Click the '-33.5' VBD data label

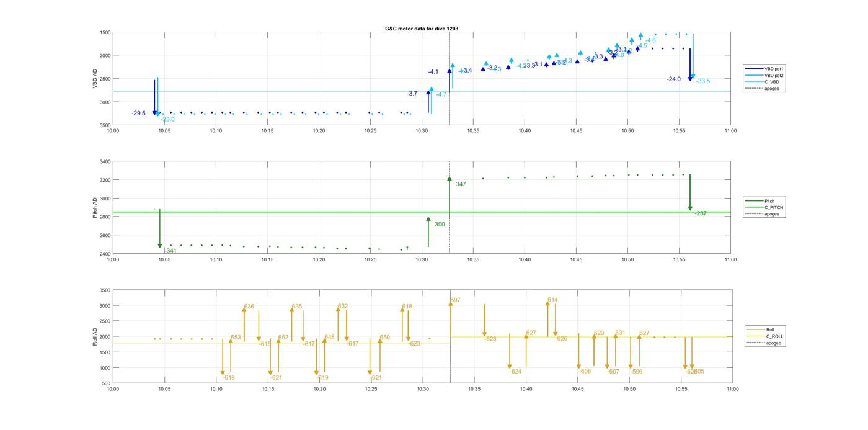(x=703, y=81)
